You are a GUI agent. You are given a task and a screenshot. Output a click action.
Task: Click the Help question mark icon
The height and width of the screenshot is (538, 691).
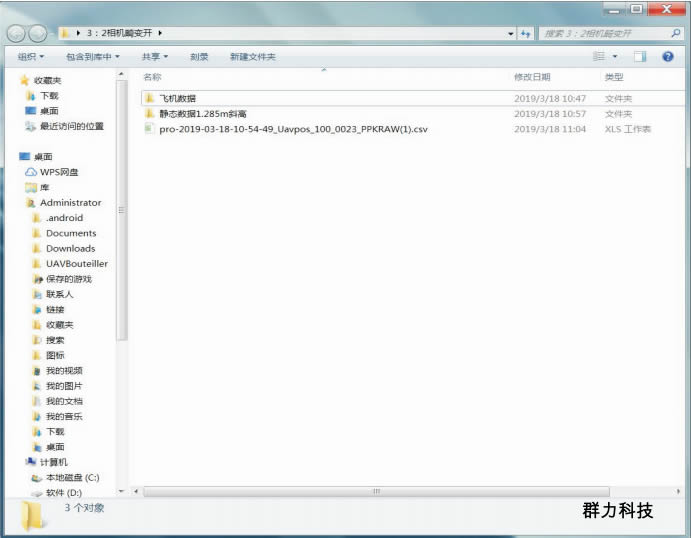tap(668, 57)
